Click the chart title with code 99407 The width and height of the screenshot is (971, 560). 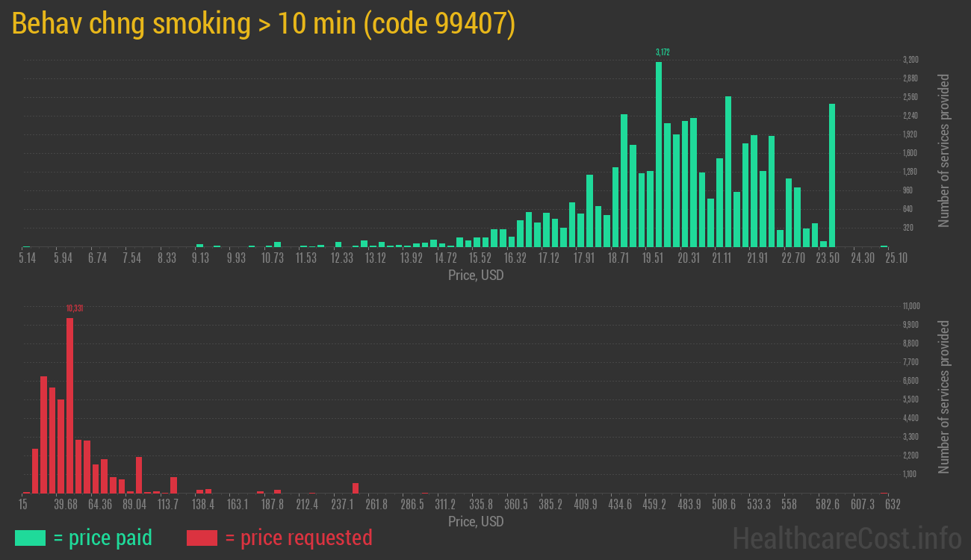[x=264, y=24]
